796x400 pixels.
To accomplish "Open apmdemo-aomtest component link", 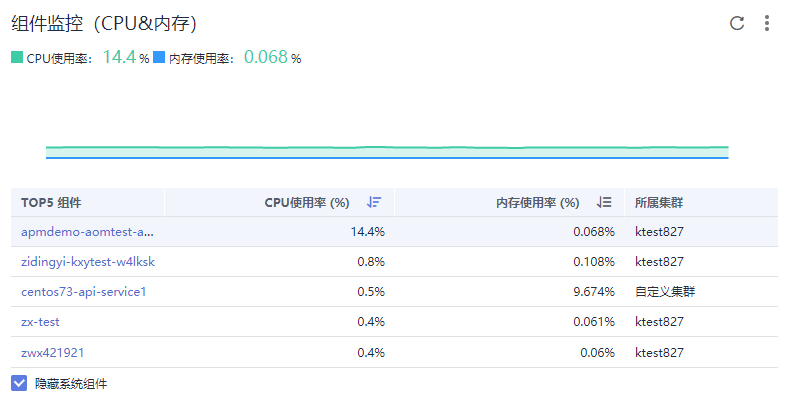I will coord(88,232).
